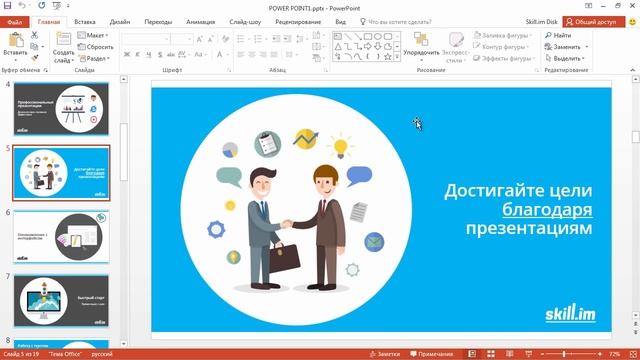Image resolution: width=640 pixels, height=360 pixels.
Task: Open the Файл tab
Action: 15,22
